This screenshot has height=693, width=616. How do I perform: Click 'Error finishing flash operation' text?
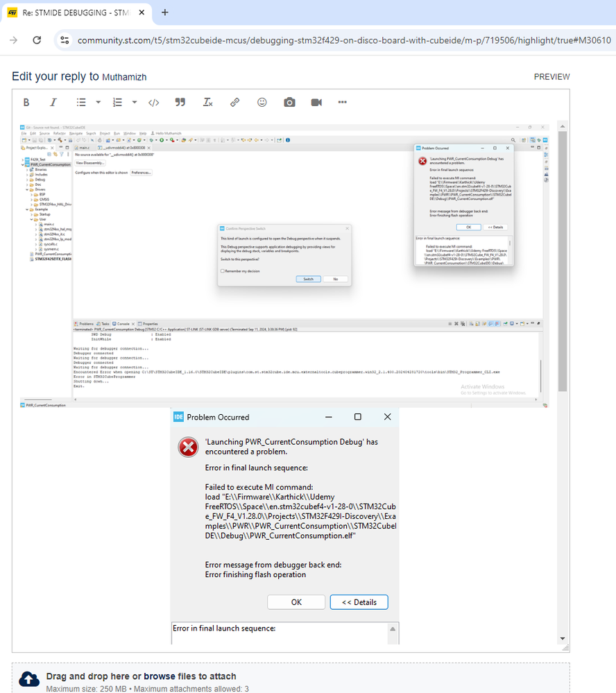pyautogui.click(x=255, y=574)
